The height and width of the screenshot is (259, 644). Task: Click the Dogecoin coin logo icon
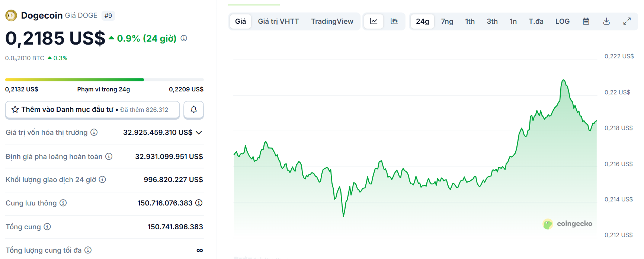[11, 15]
